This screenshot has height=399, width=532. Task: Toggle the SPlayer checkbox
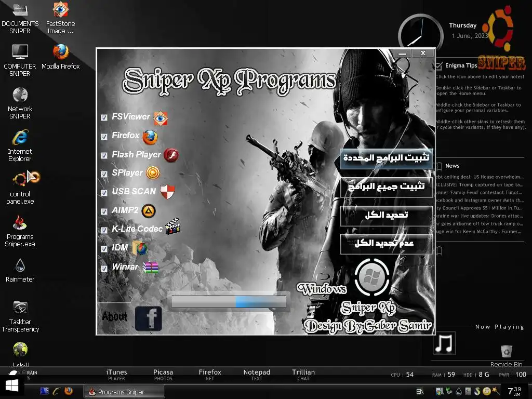point(104,174)
